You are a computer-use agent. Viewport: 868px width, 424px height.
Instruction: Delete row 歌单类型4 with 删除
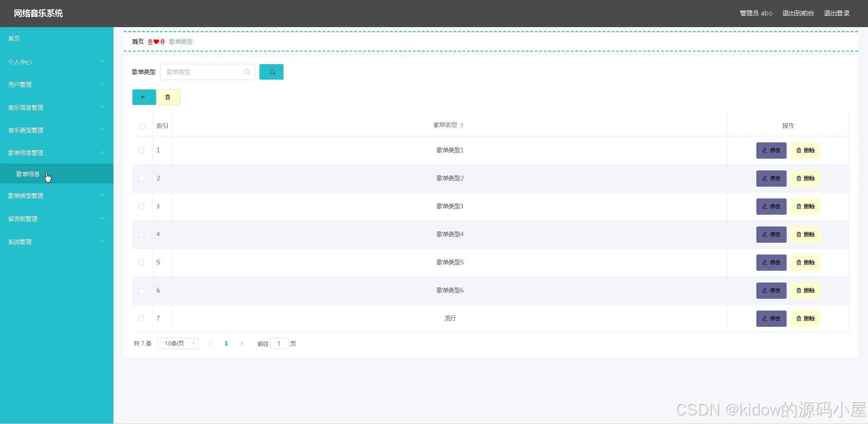[x=805, y=235]
